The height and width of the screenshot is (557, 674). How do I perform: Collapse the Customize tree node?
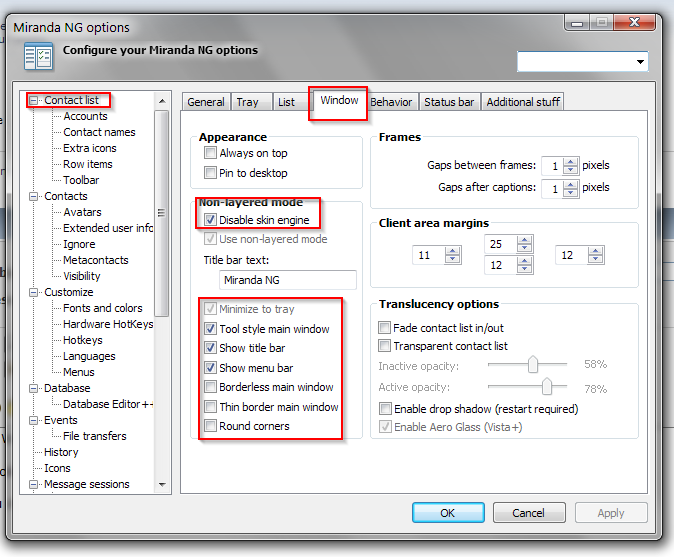click(33, 293)
